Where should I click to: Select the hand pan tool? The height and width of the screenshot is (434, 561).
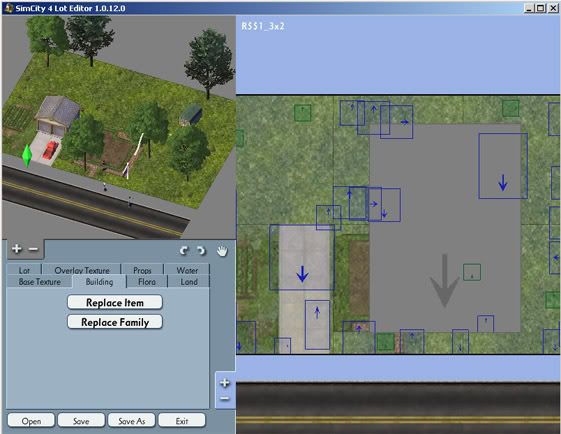222,251
